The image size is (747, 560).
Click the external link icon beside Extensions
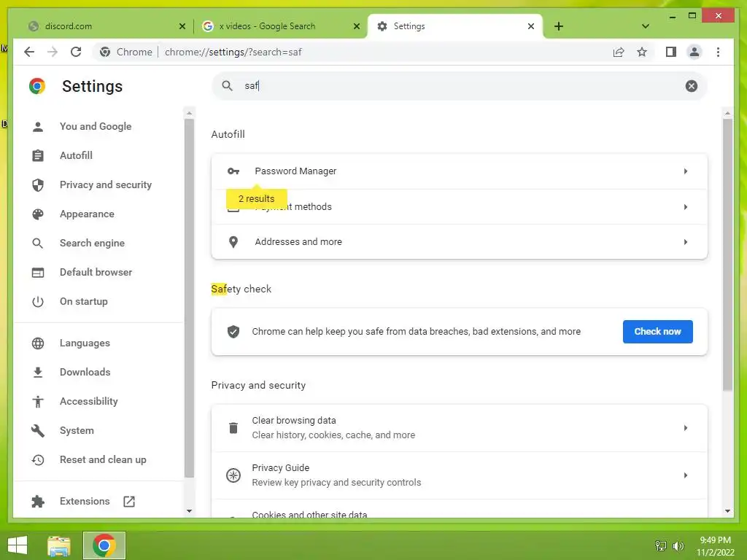click(x=129, y=502)
